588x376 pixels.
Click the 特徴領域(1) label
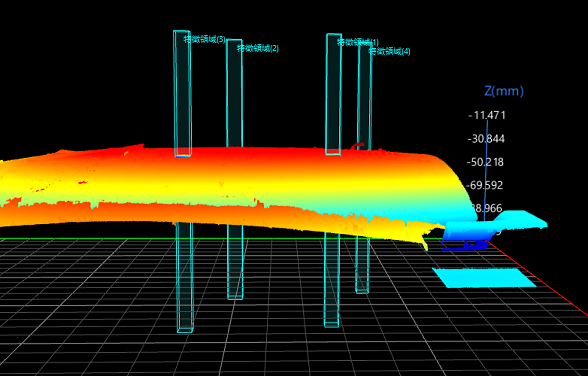click(357, 42)
